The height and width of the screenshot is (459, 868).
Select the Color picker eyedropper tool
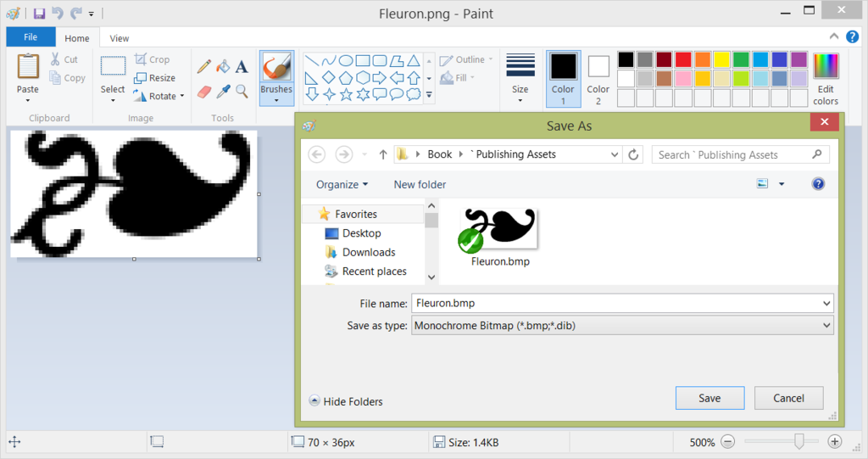(x=223, y=91)
